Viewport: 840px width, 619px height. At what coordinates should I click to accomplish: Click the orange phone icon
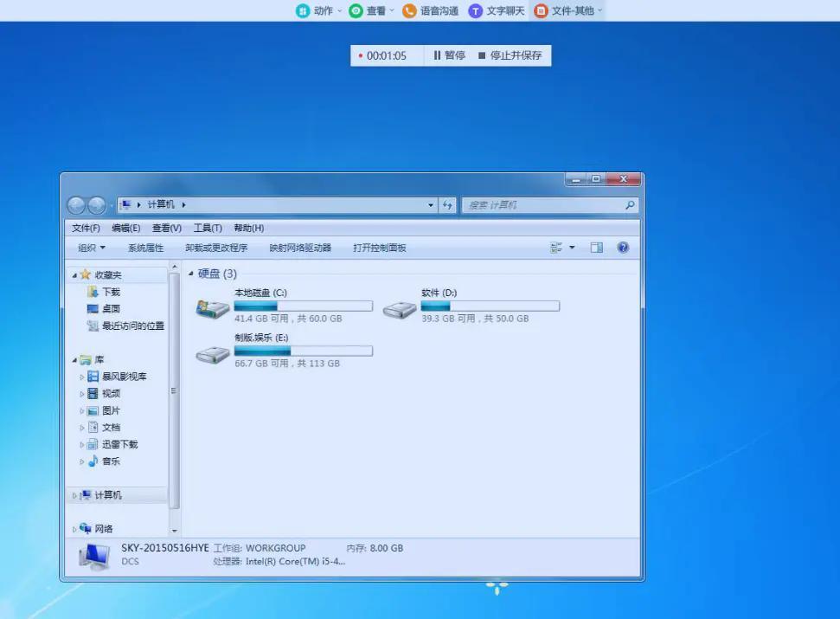409,10
